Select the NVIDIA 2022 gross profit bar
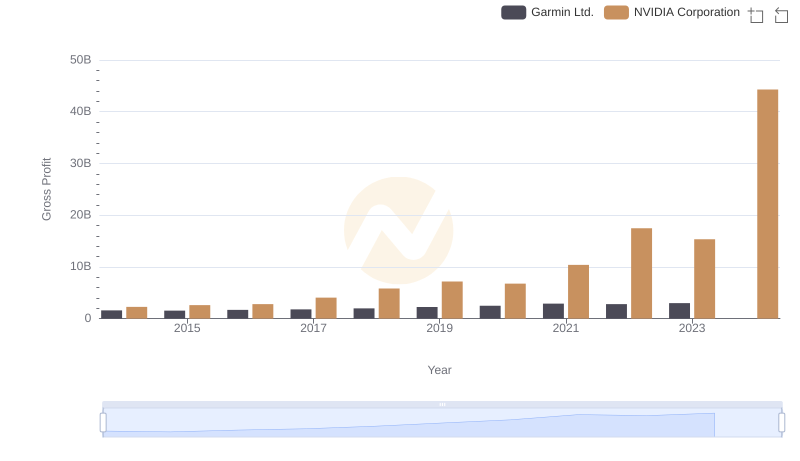 click(641, 273)
